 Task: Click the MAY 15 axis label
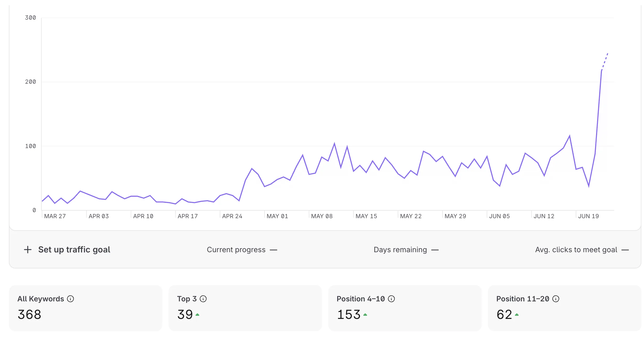pyautogui.click(x=366, y=216)
